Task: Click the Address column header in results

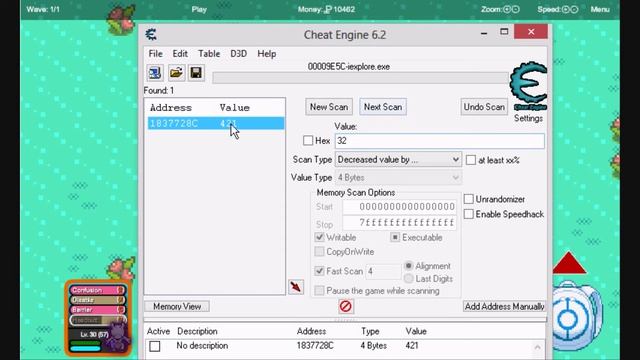Action: pos(171,108)
